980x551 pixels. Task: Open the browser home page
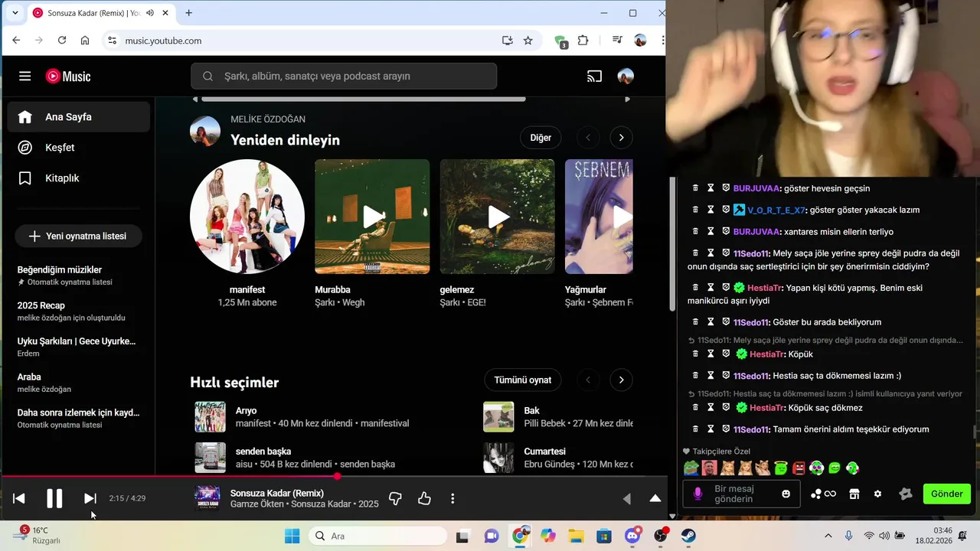(x=85, y=41)
